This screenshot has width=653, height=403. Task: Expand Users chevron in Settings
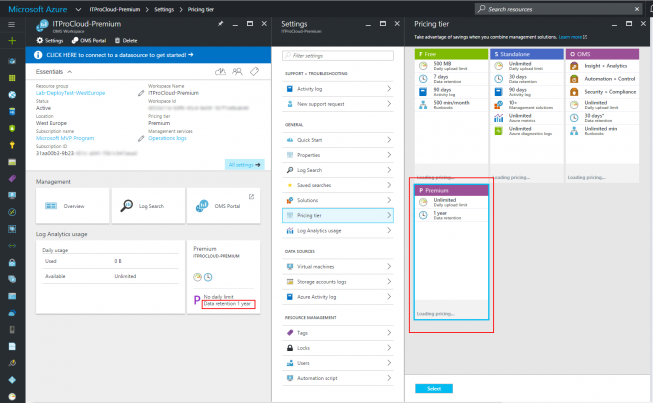[x=389, y=363]
